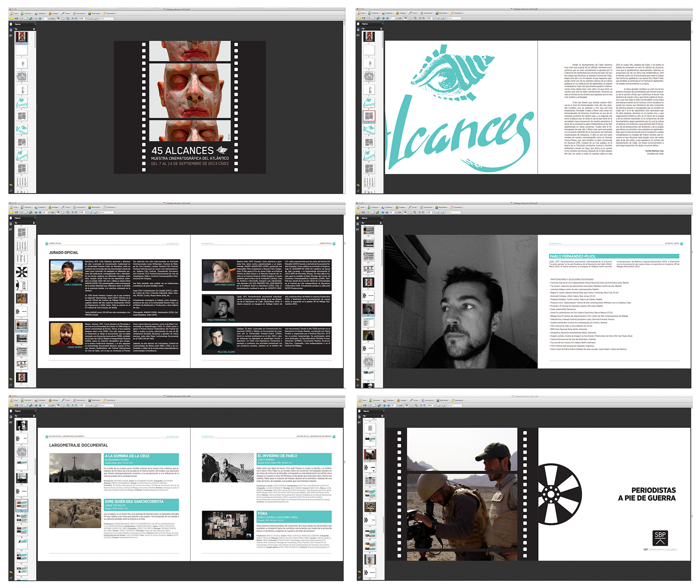Click Combinar button in the Largometraje Documental window

tap(27, 400)
